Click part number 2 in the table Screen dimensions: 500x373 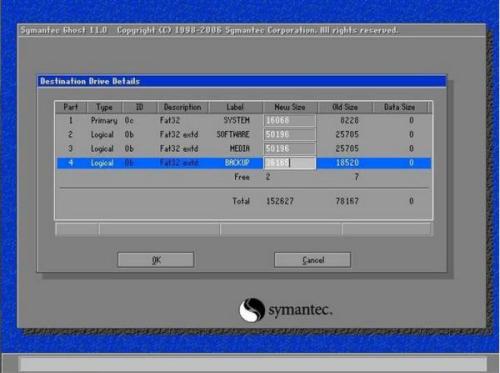[70, 134]
